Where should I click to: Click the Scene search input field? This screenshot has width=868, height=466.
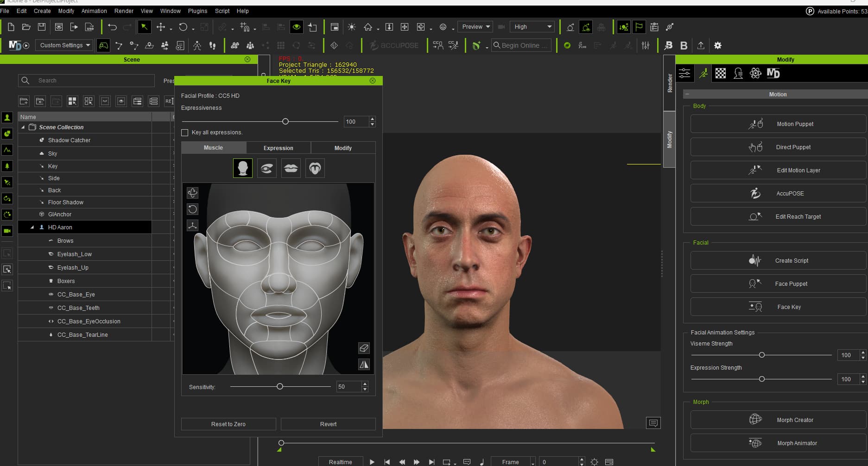[86, 81]
